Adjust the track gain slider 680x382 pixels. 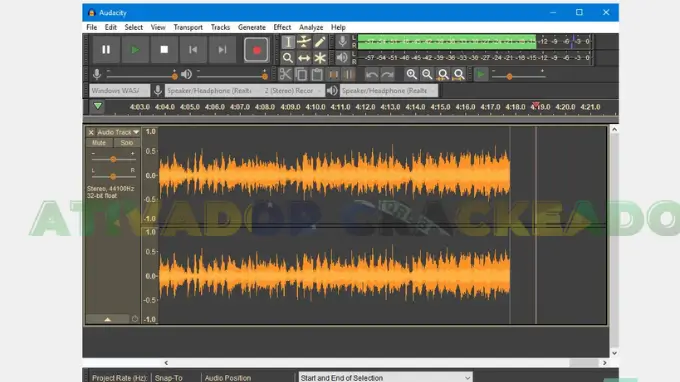click(x=113, y=159)
